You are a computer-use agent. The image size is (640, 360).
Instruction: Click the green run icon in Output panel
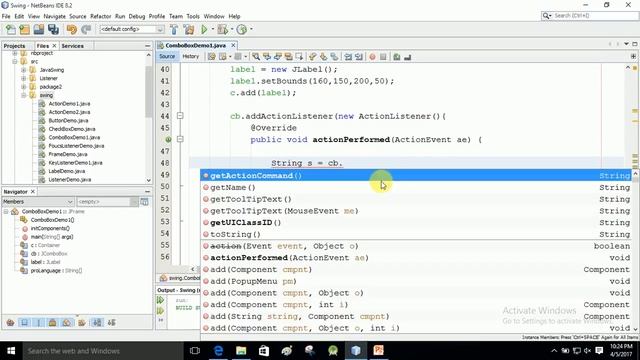(160, 300)
